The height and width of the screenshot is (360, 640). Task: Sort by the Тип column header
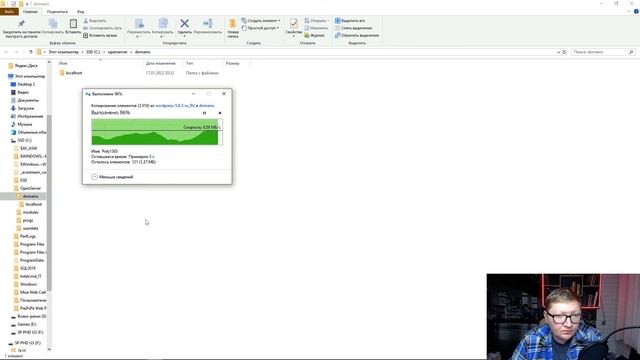click(x=189, y=63)
